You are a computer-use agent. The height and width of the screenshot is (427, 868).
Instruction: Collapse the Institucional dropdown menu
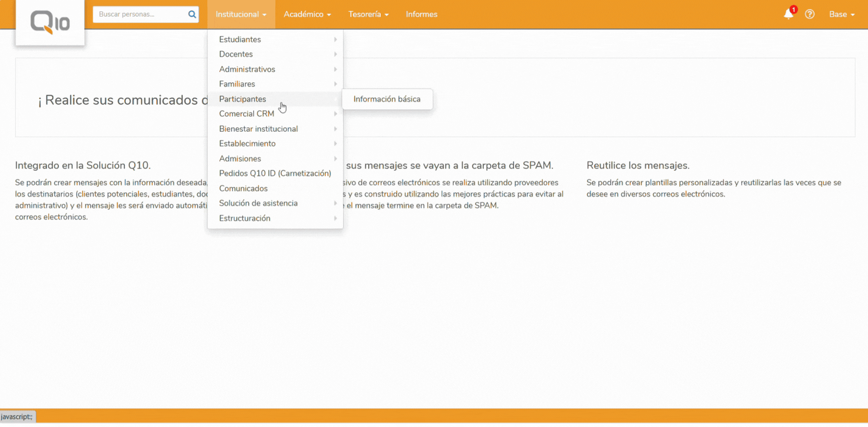(x=241, y=14)
